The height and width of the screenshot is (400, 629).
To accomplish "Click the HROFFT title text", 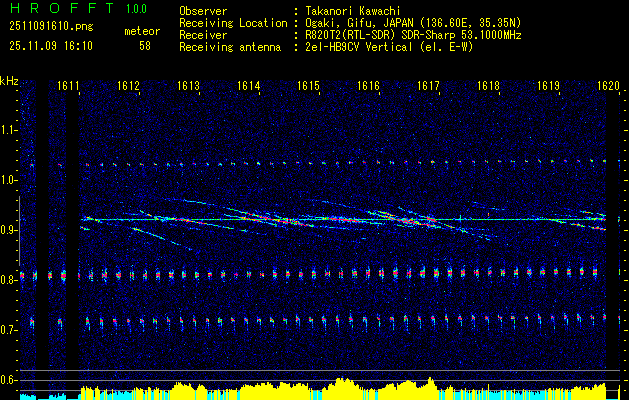I will tap(60, 9).
